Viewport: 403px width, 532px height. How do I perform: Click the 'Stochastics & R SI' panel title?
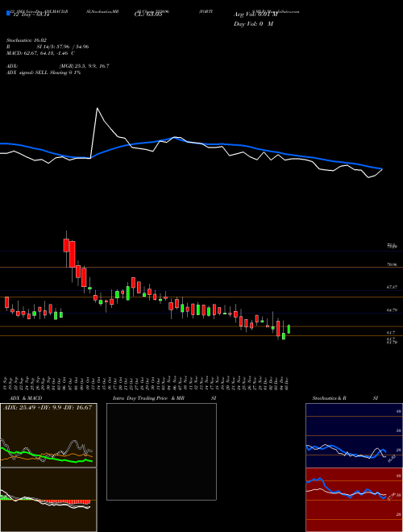click(345, 398)
